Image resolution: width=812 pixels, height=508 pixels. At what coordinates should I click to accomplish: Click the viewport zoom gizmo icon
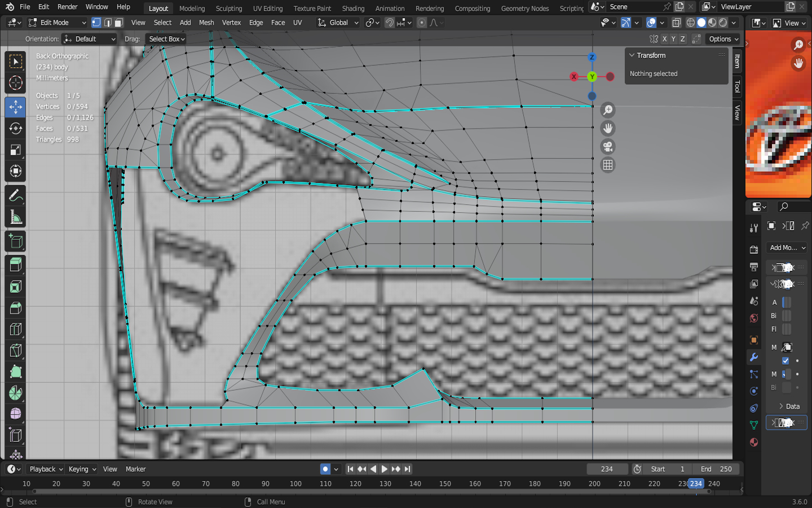(x=608, y=110)
